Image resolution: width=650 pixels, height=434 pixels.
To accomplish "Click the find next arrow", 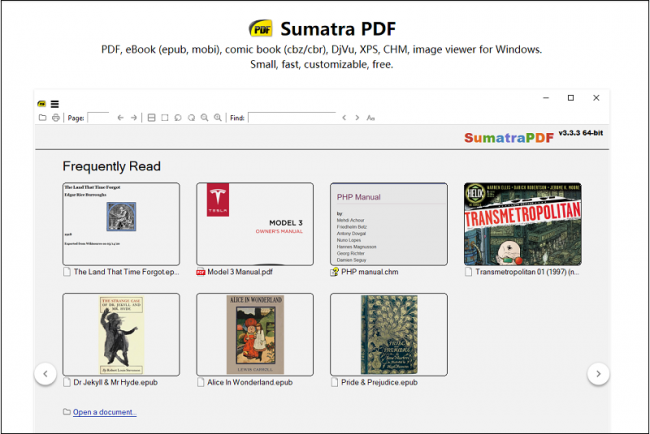I will click(357, 118).
